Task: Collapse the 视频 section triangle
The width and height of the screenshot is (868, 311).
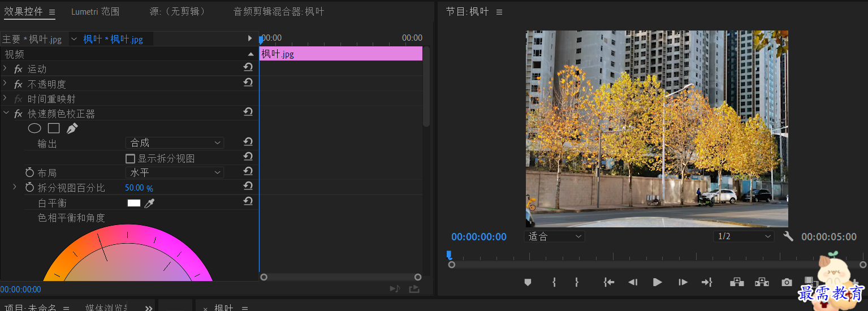Action: tap(251, 54)
